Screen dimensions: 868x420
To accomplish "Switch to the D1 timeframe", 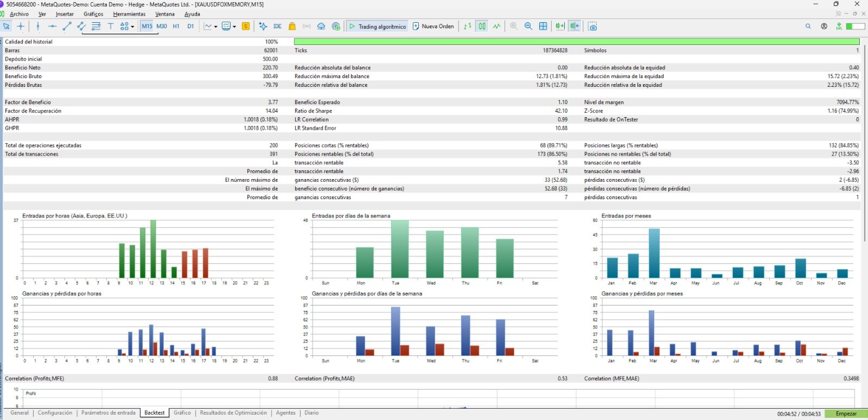I will 190,26.
